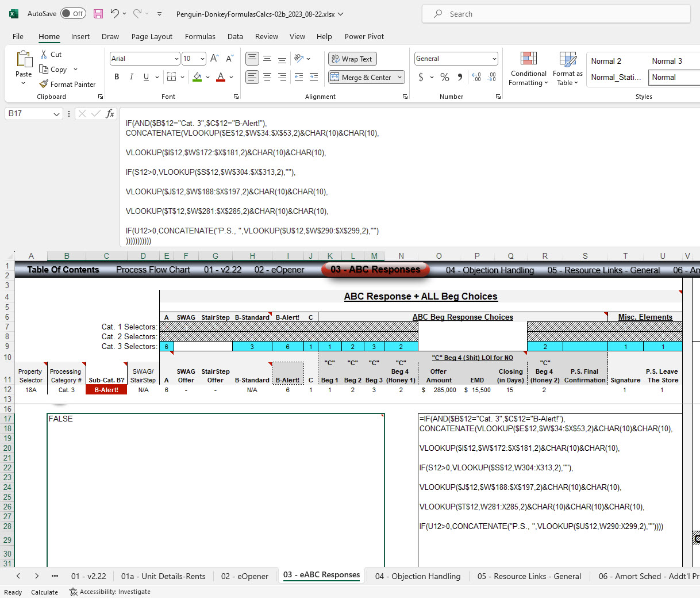Screen dimensions: 700x598
Task: Click the Format Painter brush icon
Action: coord(44,84)
